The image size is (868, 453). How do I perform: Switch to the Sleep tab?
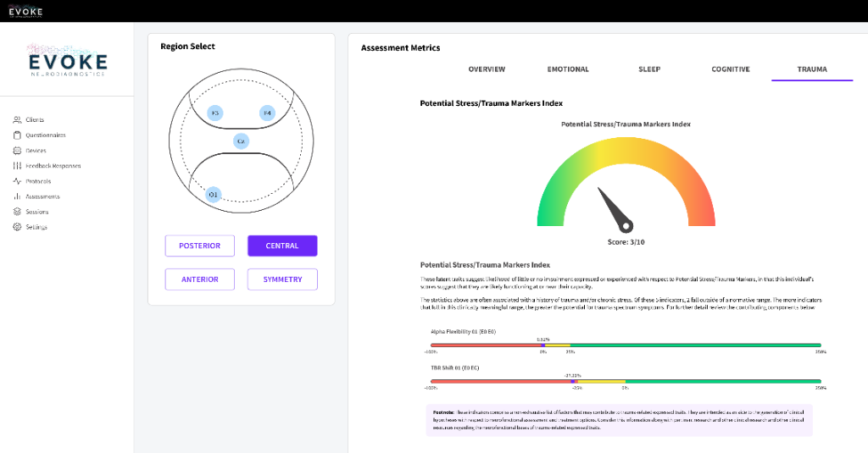tap(649, 69)
